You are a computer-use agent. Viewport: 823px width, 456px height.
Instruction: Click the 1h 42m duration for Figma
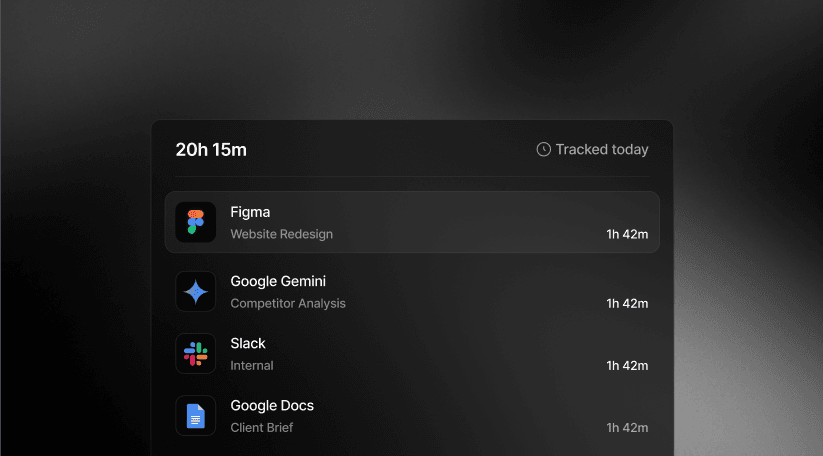click(x=627, y=235)
